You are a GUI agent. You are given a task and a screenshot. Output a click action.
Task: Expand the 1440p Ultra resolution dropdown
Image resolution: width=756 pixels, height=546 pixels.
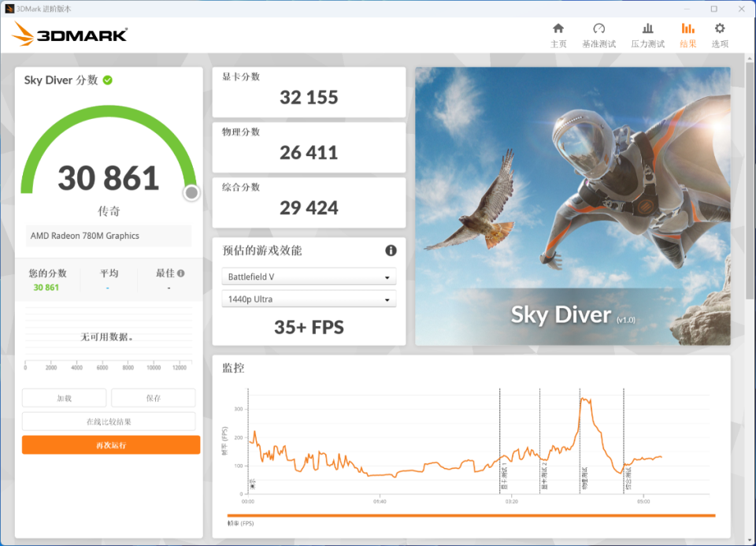click(309, 299)
